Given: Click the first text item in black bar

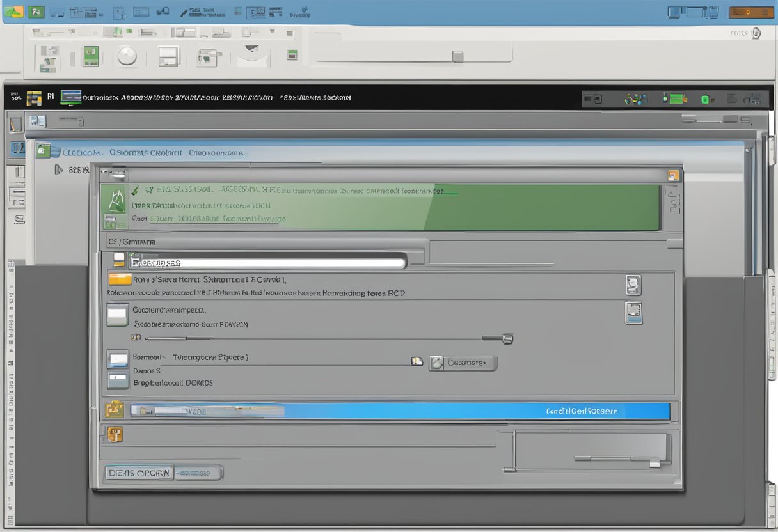Looking at the screenshot, I should 101,98.
